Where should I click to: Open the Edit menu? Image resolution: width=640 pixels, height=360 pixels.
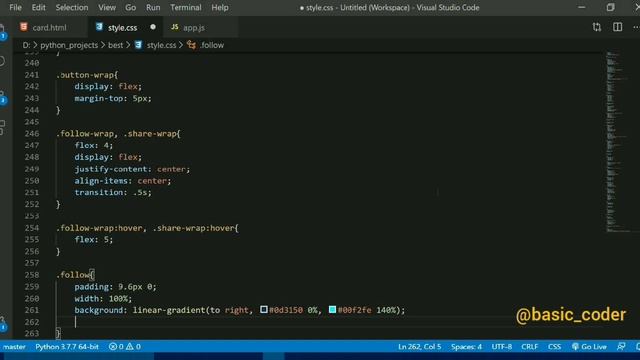point(38,7)
